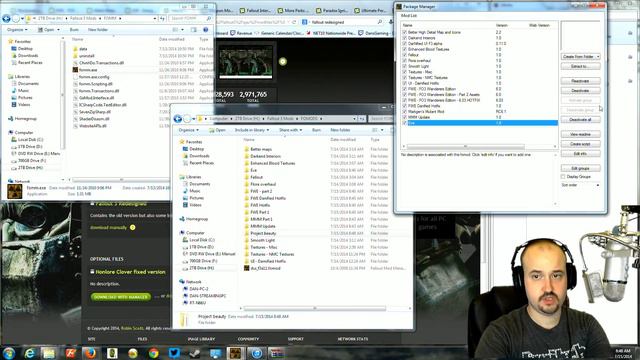The width and height of the screenshot is (640, 360).
Task: Select the .fomod file in FOMODS window
Action: point(265,268)
